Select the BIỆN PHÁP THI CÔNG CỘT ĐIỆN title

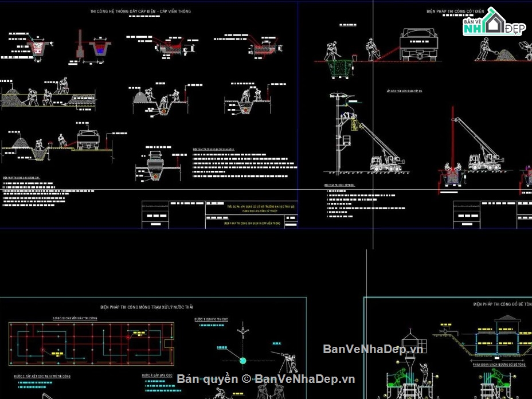(455, 11)
